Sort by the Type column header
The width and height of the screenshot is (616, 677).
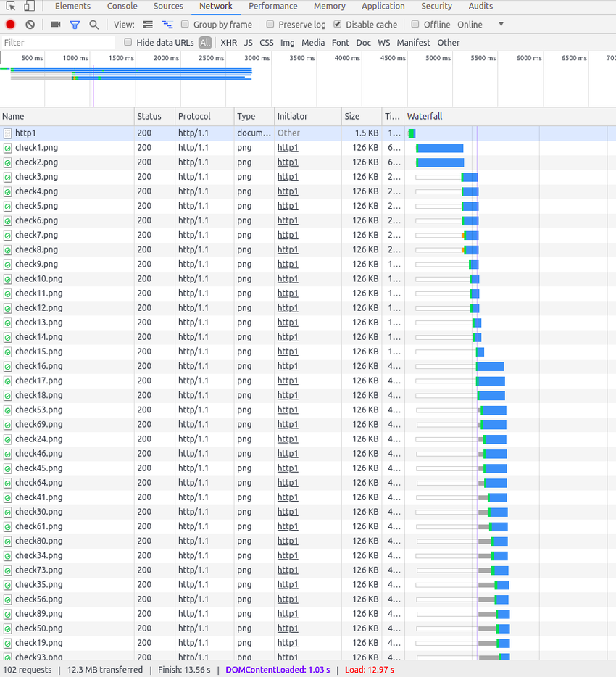[x=254, y=117]
